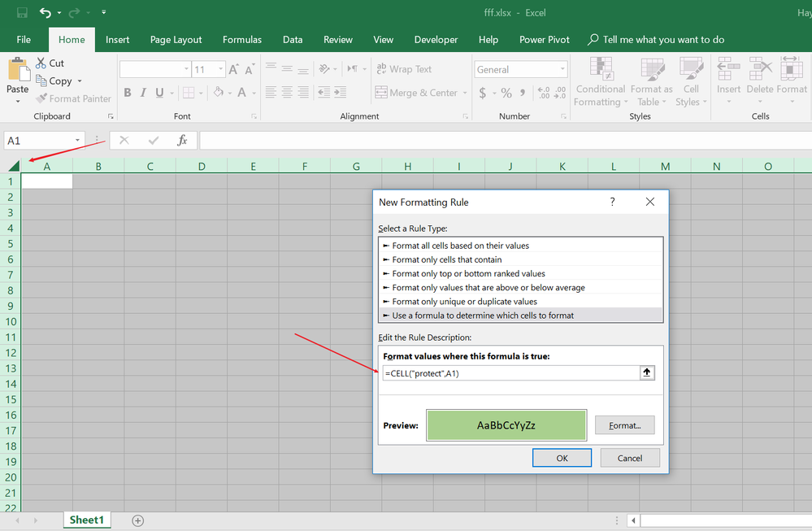Viewport: 812px width, 531px height.
Task: Click the Insert Function fx button
Action: coord(182,141)
